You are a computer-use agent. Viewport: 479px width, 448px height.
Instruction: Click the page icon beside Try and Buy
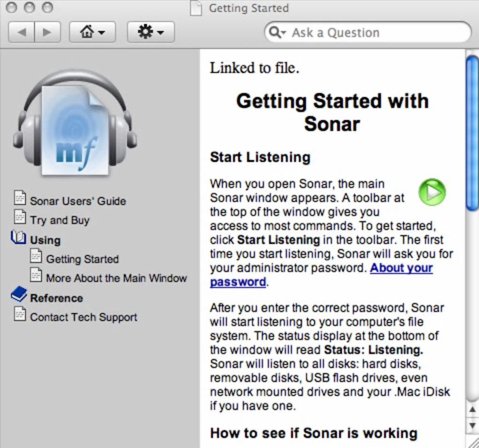click(20, 216)
